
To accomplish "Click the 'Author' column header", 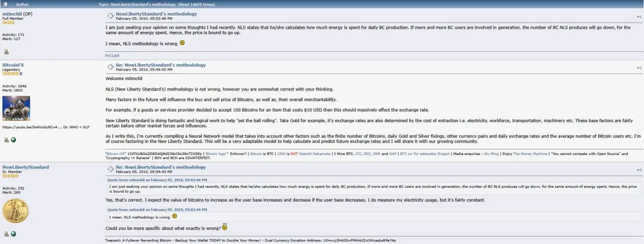I will pyautogui.click(x=23, y=4).
